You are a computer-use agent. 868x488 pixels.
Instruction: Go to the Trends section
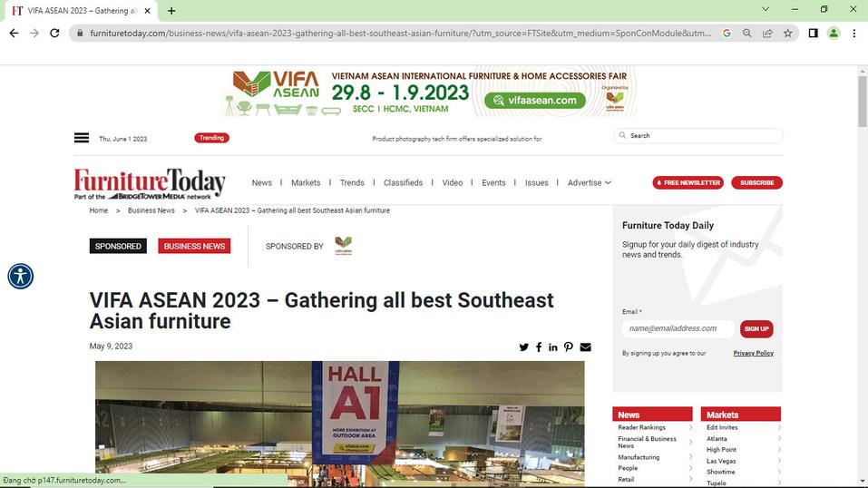(352, 183)
